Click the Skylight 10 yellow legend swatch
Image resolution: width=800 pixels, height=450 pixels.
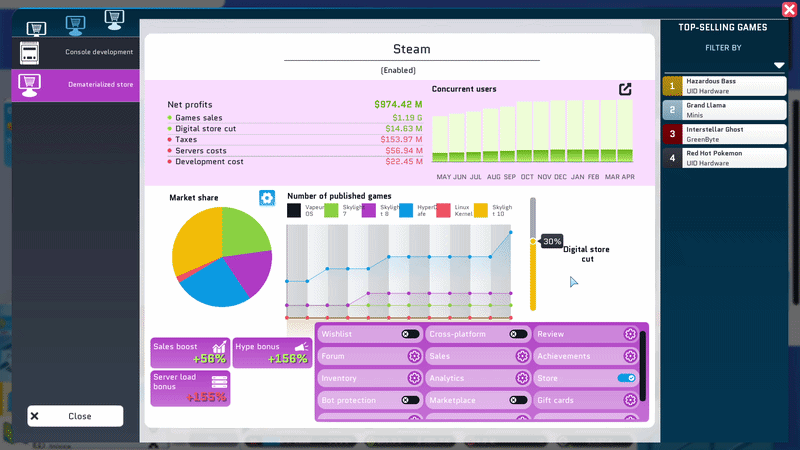tap(481, 210)
